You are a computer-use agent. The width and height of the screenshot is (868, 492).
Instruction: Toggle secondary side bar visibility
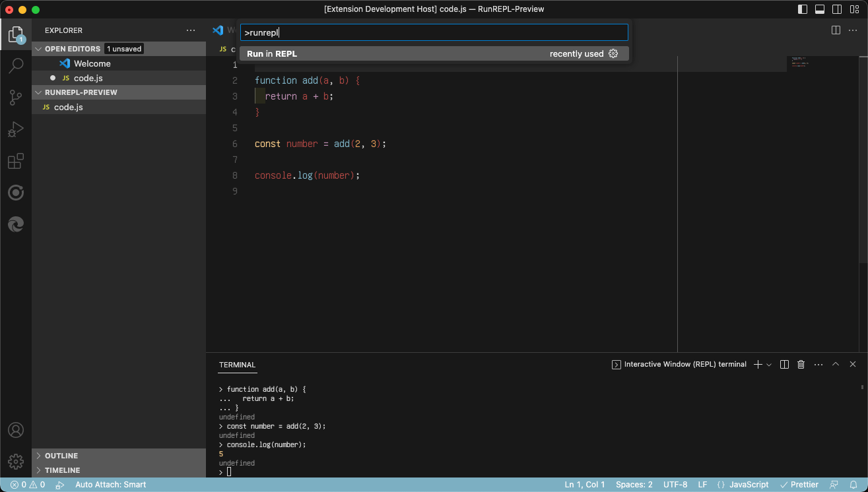[x=837, y=9]
